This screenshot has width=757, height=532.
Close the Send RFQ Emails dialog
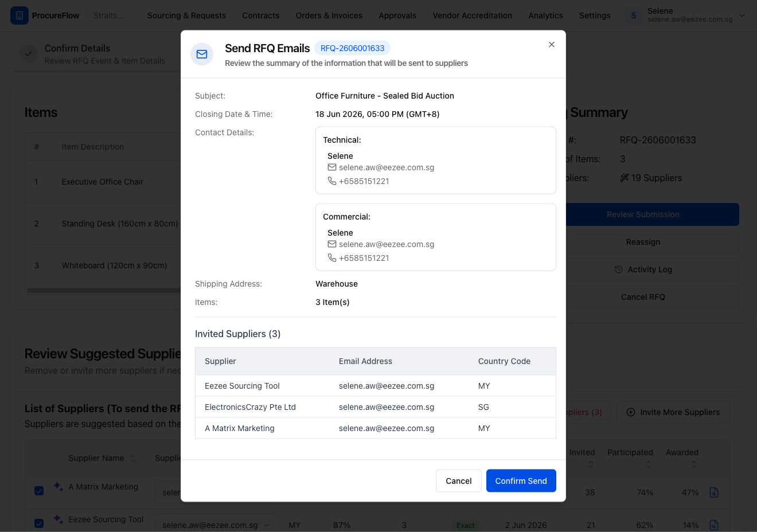[552, 45]
